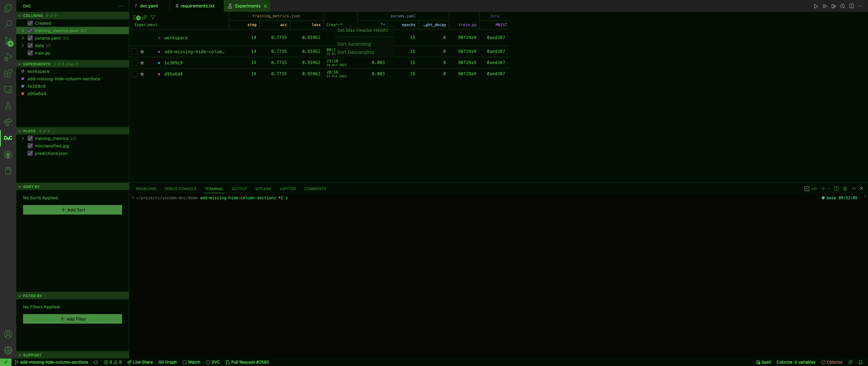Select the d95a6d4 row checkbox

[134, 74]
